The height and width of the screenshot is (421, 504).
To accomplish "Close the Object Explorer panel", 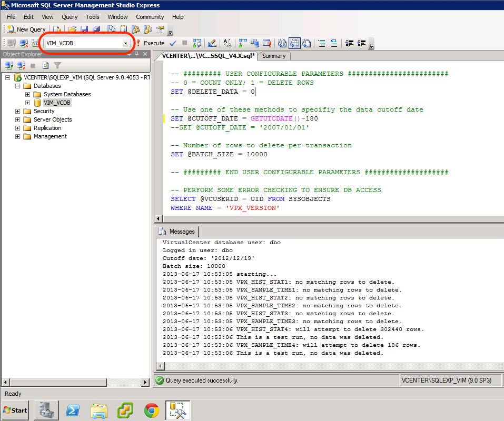I will point(145,54).
